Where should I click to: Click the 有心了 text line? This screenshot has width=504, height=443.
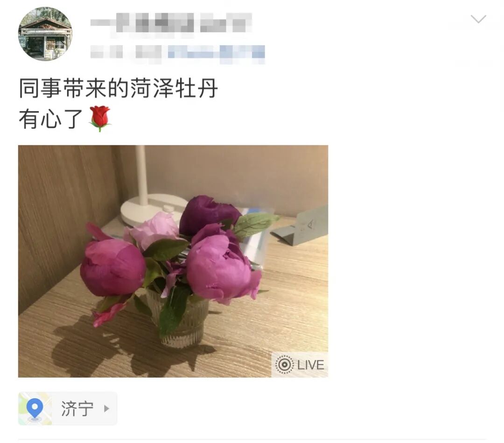pyautogui.click(x=51, y=119)
